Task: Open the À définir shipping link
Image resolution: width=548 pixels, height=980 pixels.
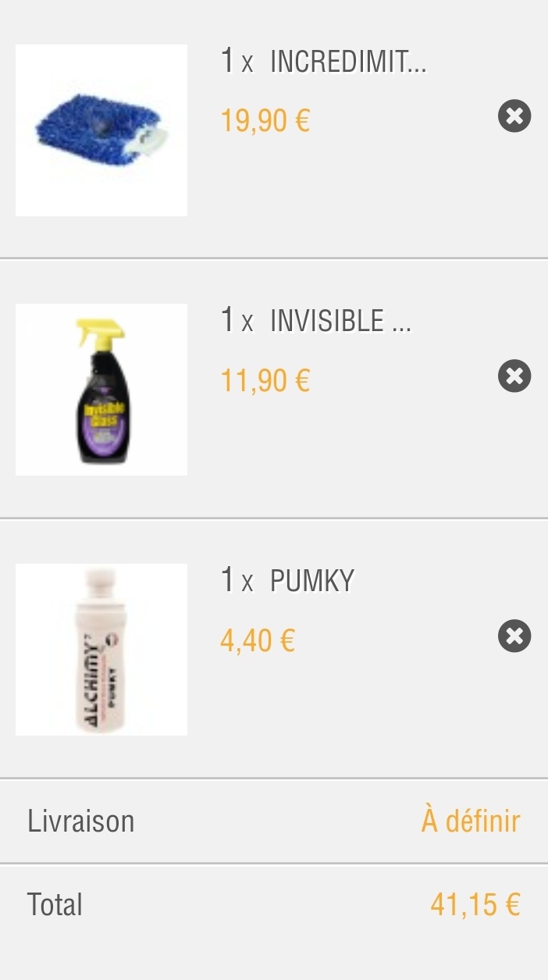Action: point(471,821)
